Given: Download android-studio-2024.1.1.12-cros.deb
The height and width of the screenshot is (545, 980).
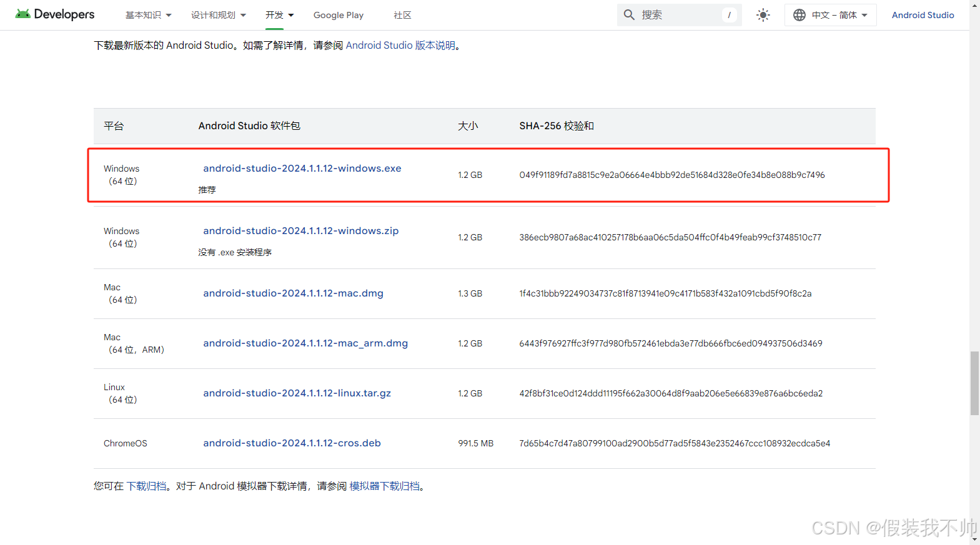Looking at the screenshot, I should click(292, 443).
